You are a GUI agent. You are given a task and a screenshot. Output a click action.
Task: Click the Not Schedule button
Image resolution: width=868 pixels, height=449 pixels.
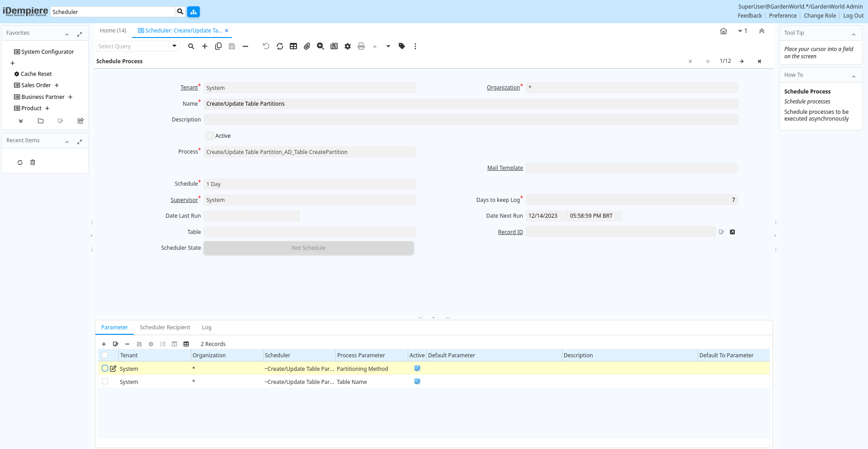309,248
